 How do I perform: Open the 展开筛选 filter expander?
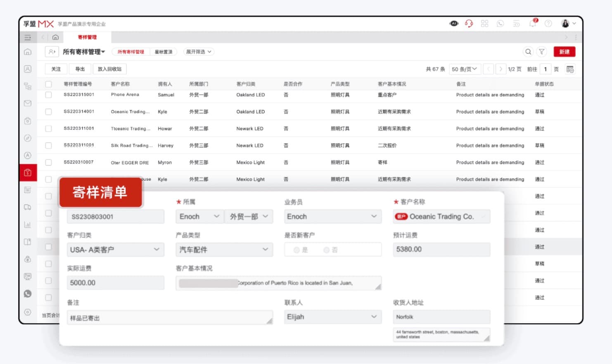199,52
